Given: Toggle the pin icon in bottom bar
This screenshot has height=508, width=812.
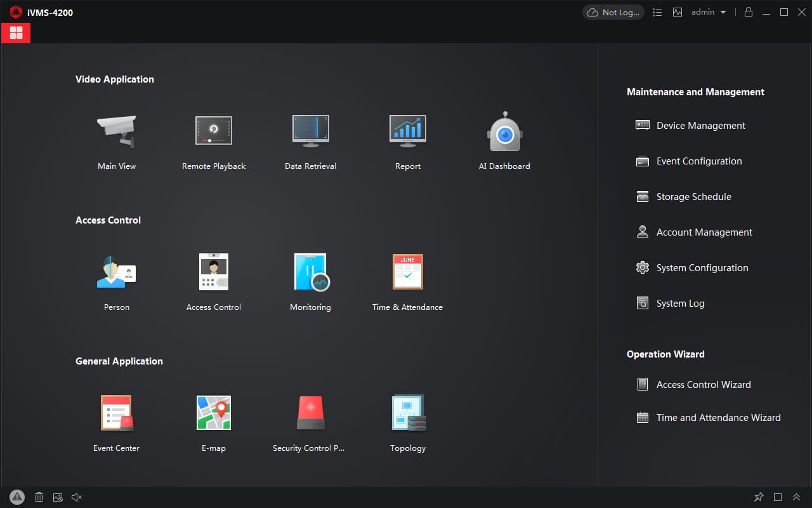Looking at the screenshot, I should pyautogui.click(x=759, y=497).
